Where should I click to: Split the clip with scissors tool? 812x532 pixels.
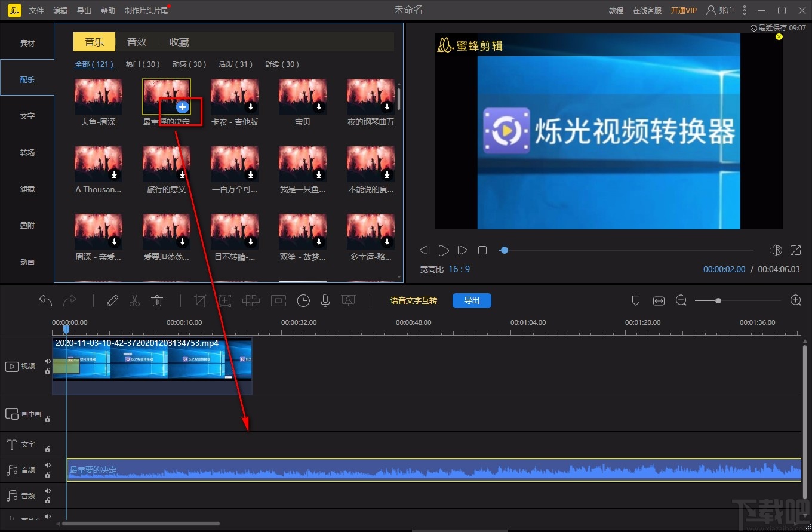tap(134, 300)
